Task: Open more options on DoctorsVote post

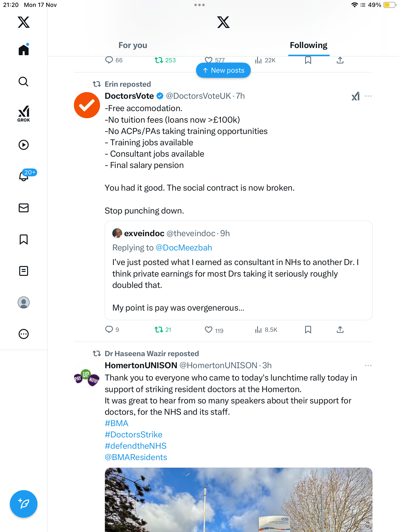Action: click(x=368, y=96)
